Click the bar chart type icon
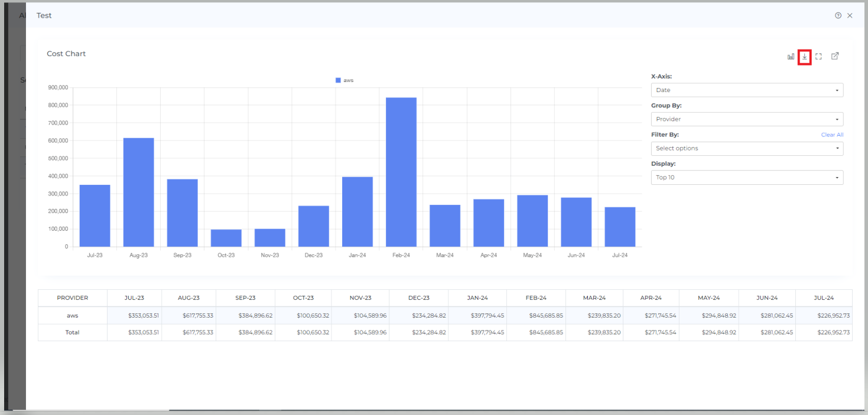868x415 pixels. click(x=791, y=57)
